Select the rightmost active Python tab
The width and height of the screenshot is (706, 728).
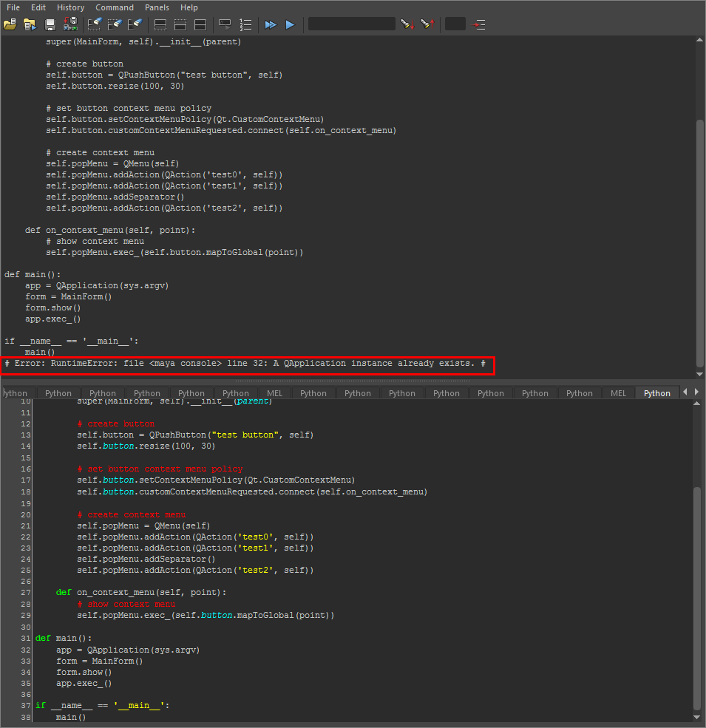click(x=656, y=392)
